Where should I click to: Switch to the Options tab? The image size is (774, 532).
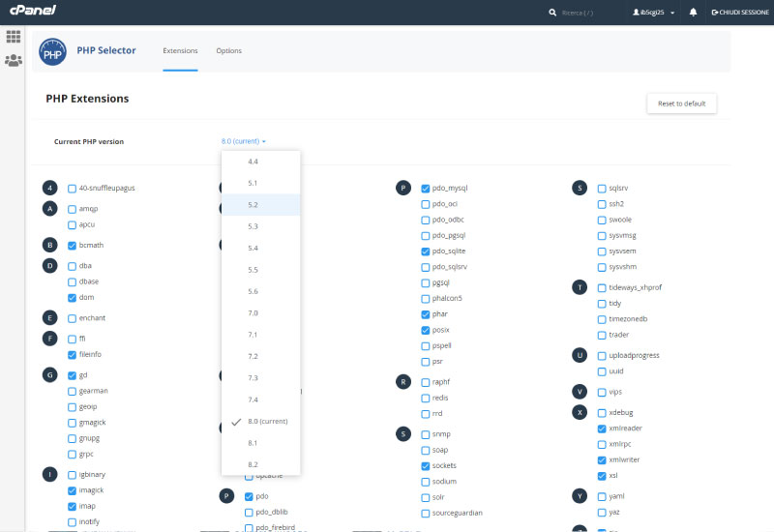[x=229, y=50]
